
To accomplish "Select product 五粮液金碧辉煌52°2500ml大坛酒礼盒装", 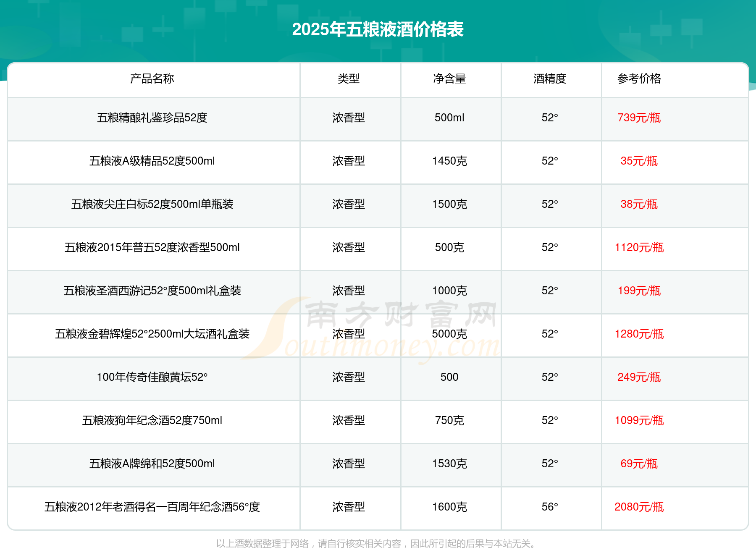I will 152,334.
